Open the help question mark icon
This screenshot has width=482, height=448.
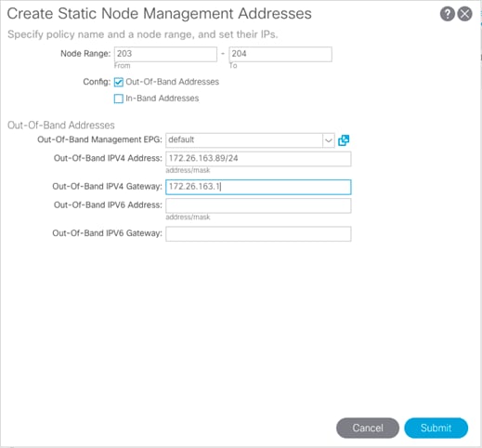click(447, 14)
